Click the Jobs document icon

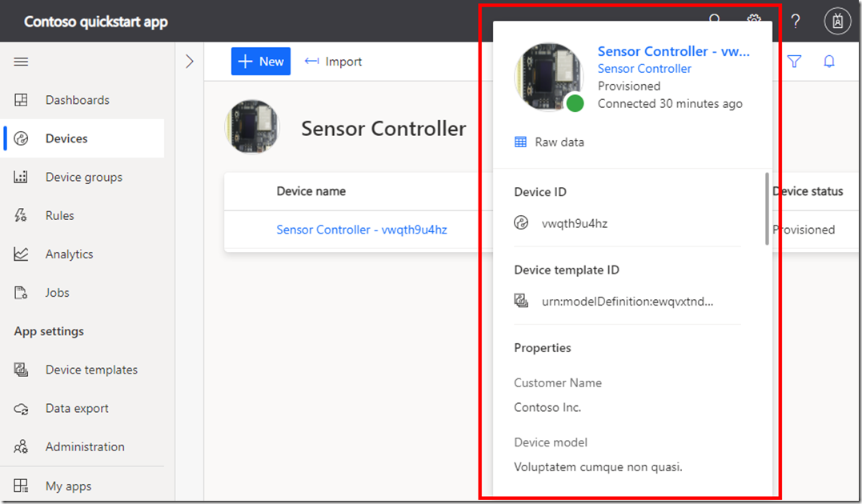[x=21, y=292]
